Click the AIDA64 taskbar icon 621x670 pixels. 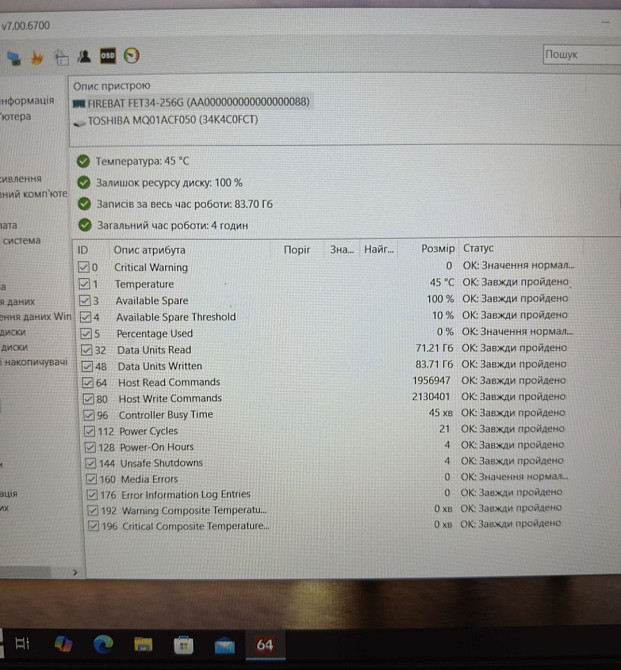(265, 644)
